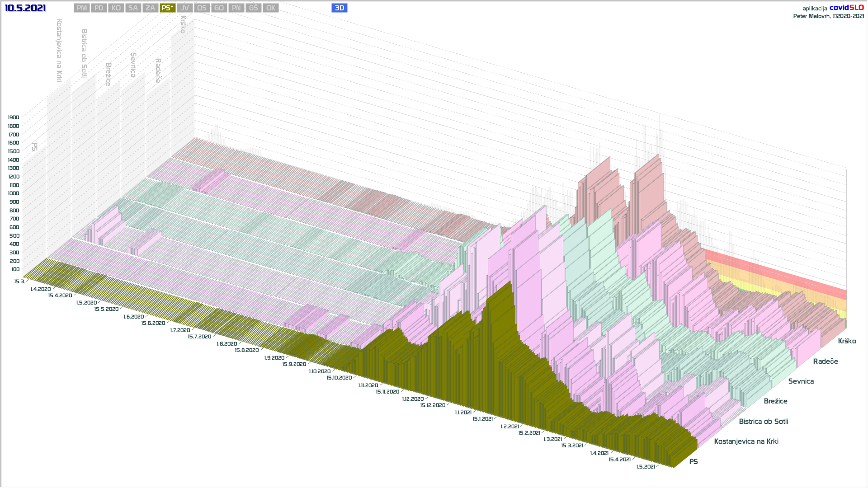
Task: Switch to the PN region
Action: (x=236, y=8)
